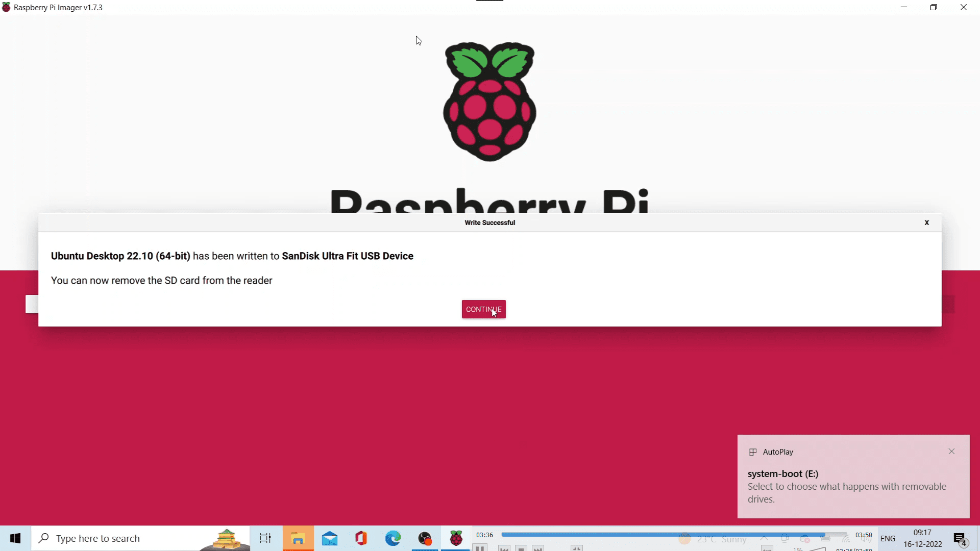The height and width of the screenshot is (551, 980).
Task: Switch to the Raspberry Pi Imager taskbar icon
Action: point(456,538)
